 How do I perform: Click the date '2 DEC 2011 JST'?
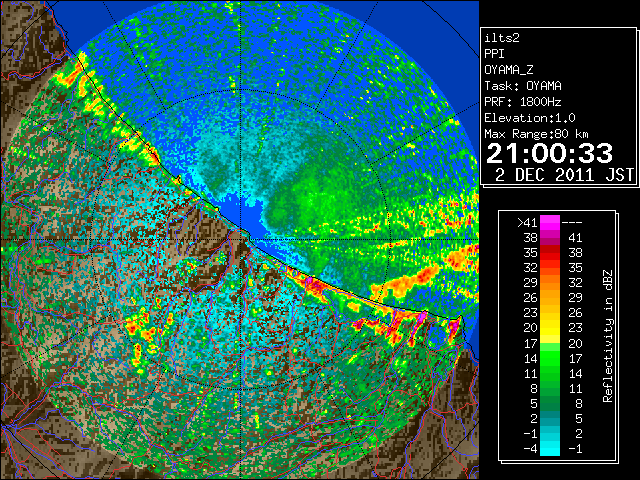(x=564, y=175)
